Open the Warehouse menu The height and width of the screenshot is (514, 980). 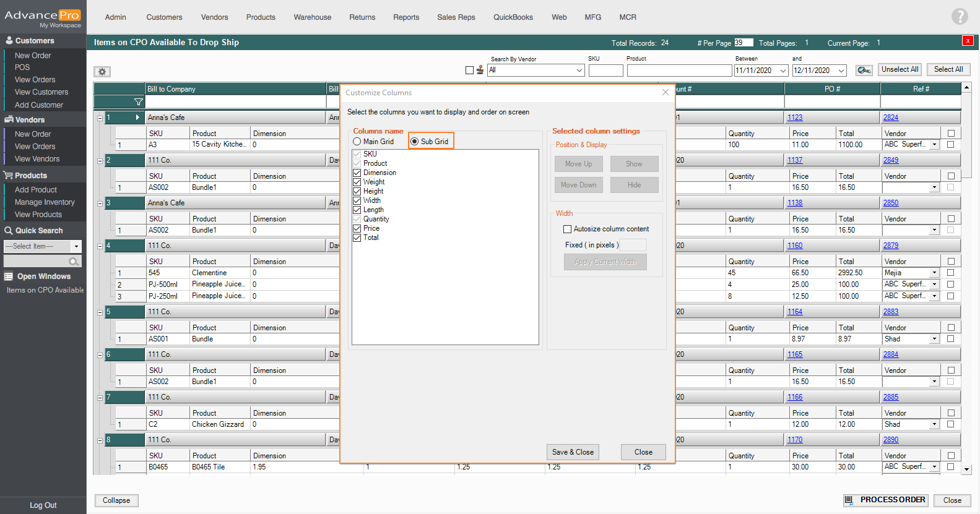(x=312, y=17)
